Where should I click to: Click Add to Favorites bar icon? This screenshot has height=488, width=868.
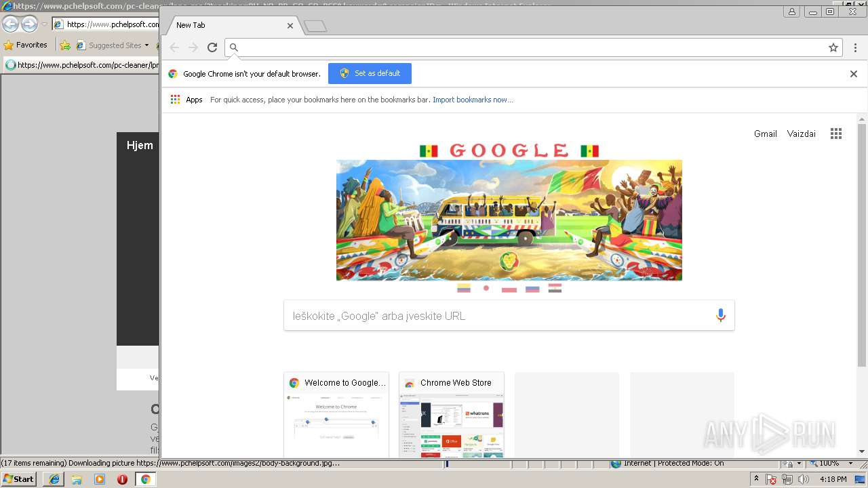pyautogui.click(x=65, y=45)
